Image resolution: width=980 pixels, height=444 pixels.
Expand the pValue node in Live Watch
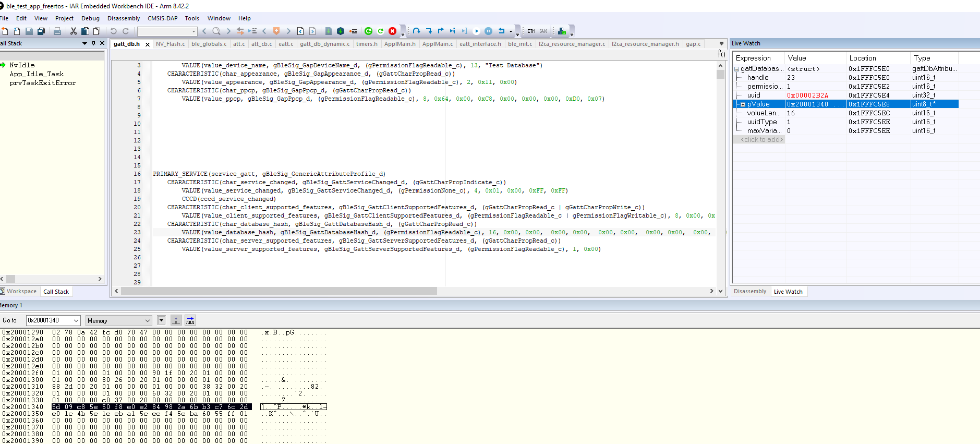743,104
